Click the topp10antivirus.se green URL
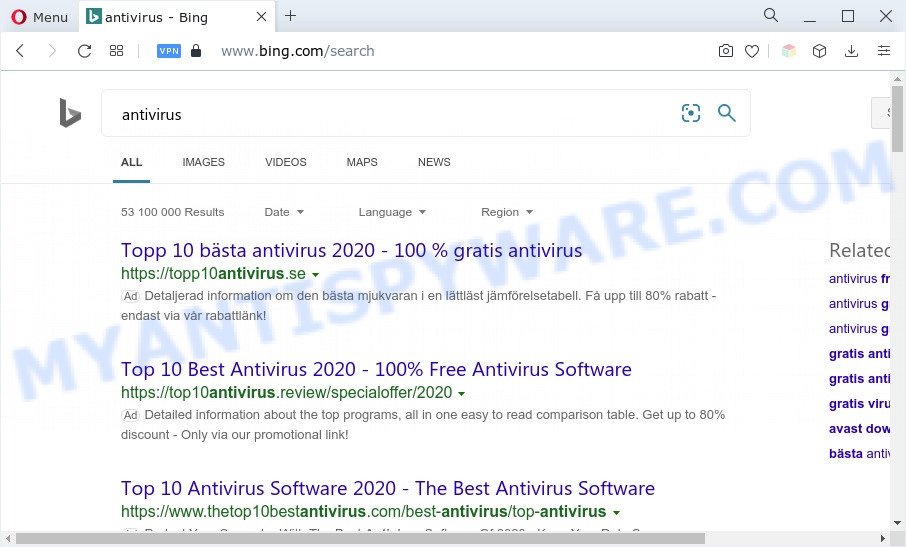The image size is (906, 547). pos(213,273)
